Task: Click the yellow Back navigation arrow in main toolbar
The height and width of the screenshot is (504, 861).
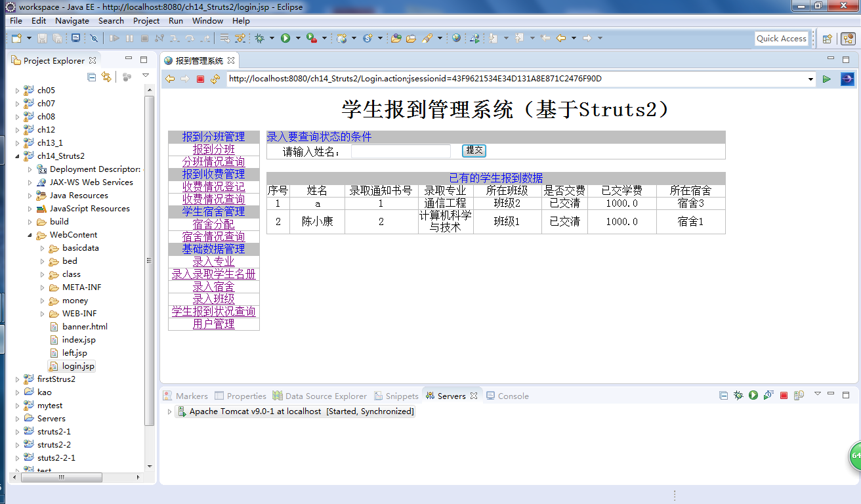Action: 561,38
